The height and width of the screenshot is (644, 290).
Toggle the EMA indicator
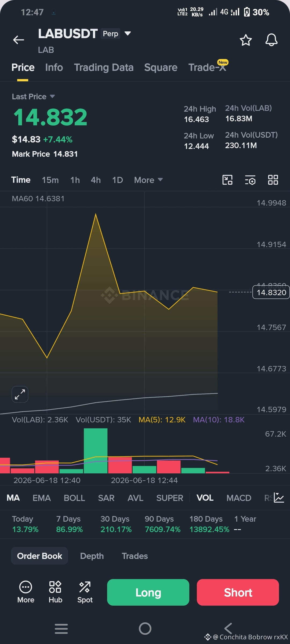(42, 498)
